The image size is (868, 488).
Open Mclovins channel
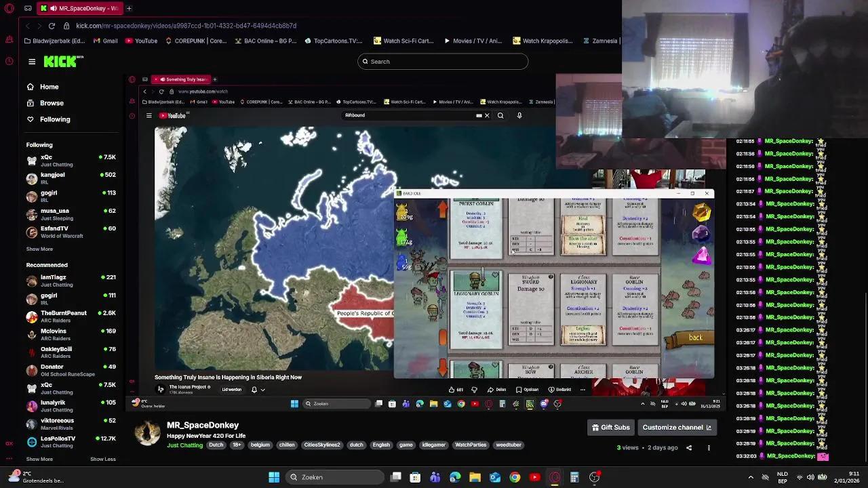tap(71, 334)
